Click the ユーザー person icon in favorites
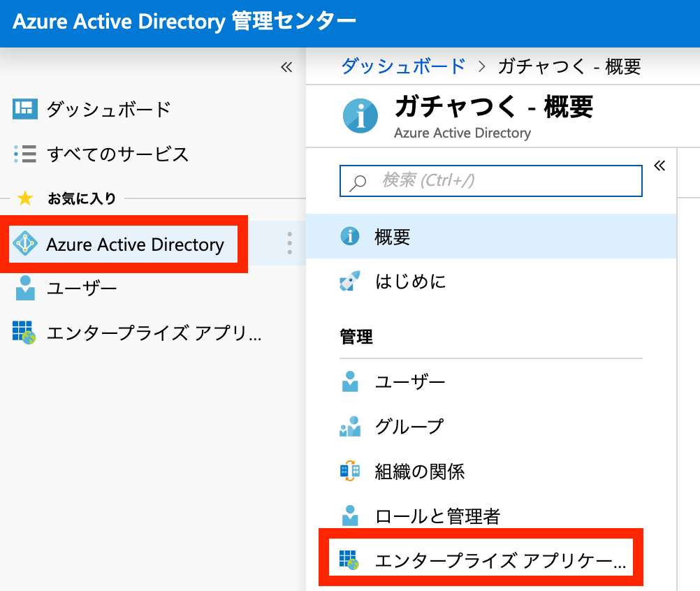The width and height of the screenshot is (700, 591). pos(25,288)
